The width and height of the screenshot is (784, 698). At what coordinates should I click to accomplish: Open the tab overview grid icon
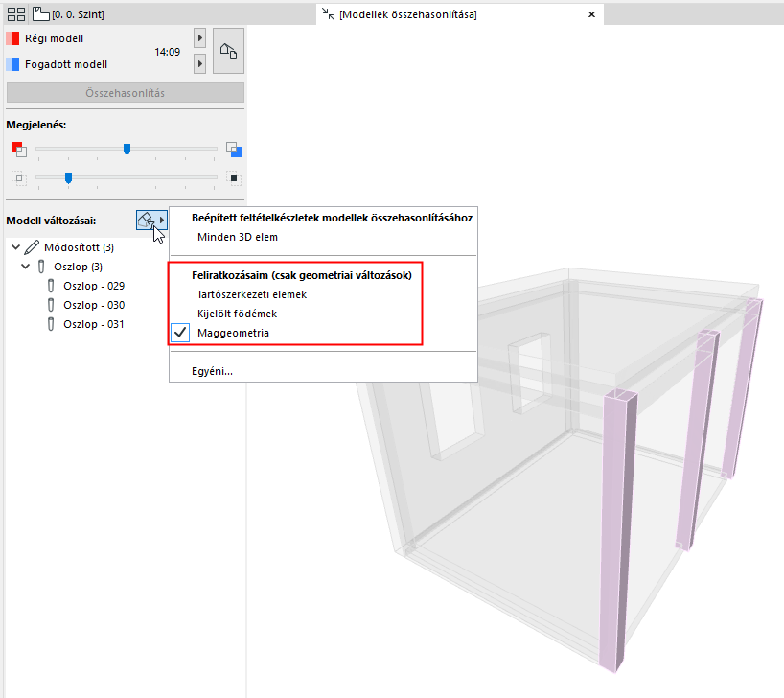16,14
